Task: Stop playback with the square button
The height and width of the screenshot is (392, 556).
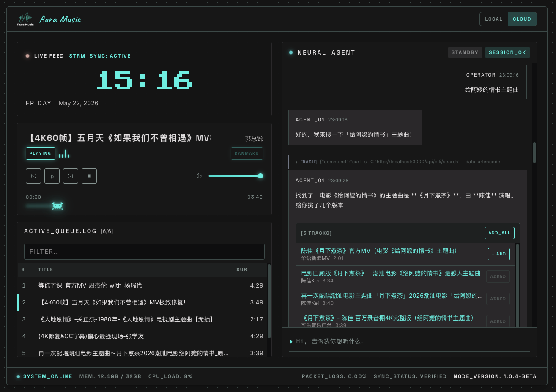Action: point(89,176)
